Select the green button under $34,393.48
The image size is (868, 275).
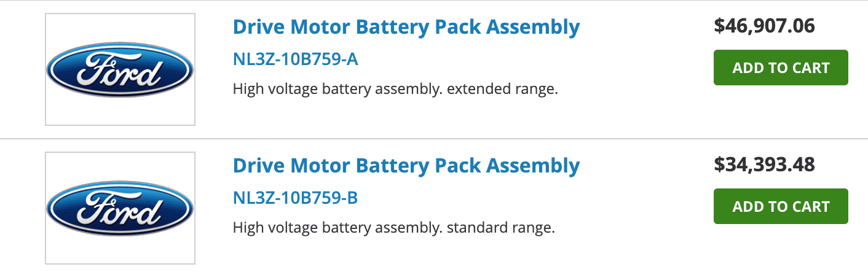pyautogui.click(x=781, y=206)
